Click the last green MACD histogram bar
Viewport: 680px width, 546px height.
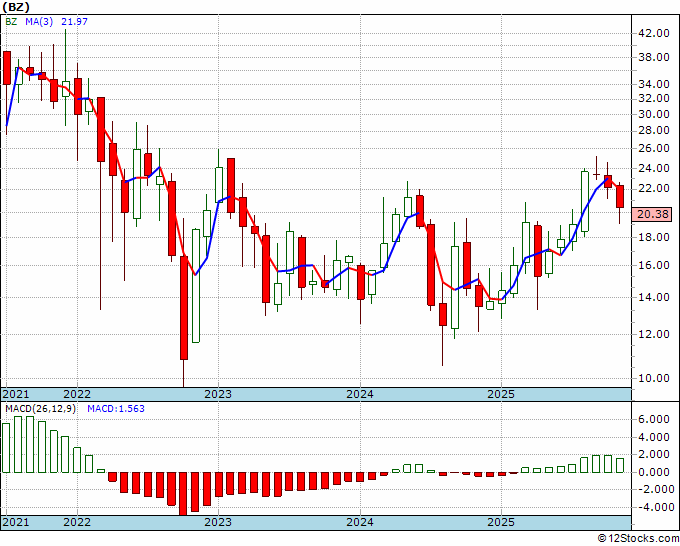(620, 465)
